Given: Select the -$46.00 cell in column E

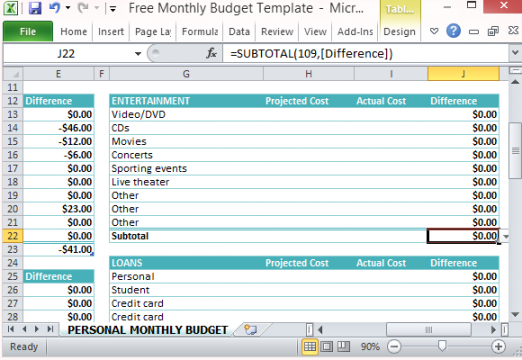Looking at the screenshot, I should tap(59, 128).
